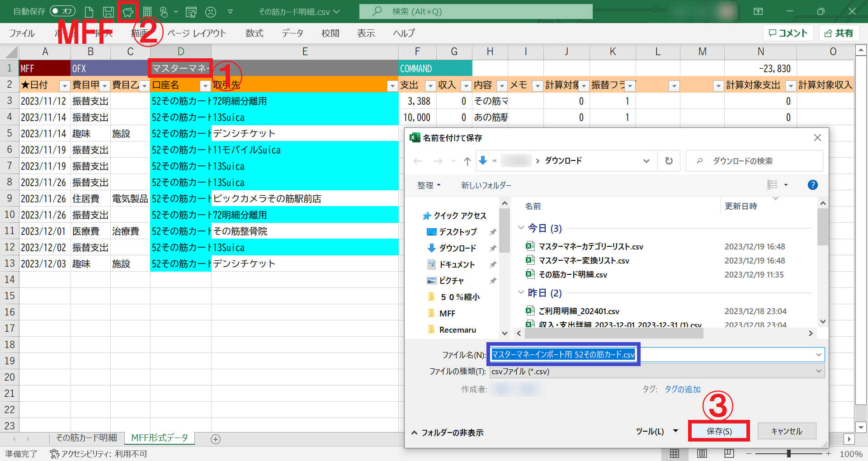Collapse the 今日 (3) group
Screen dimensions: 868x461
[521, 228]
